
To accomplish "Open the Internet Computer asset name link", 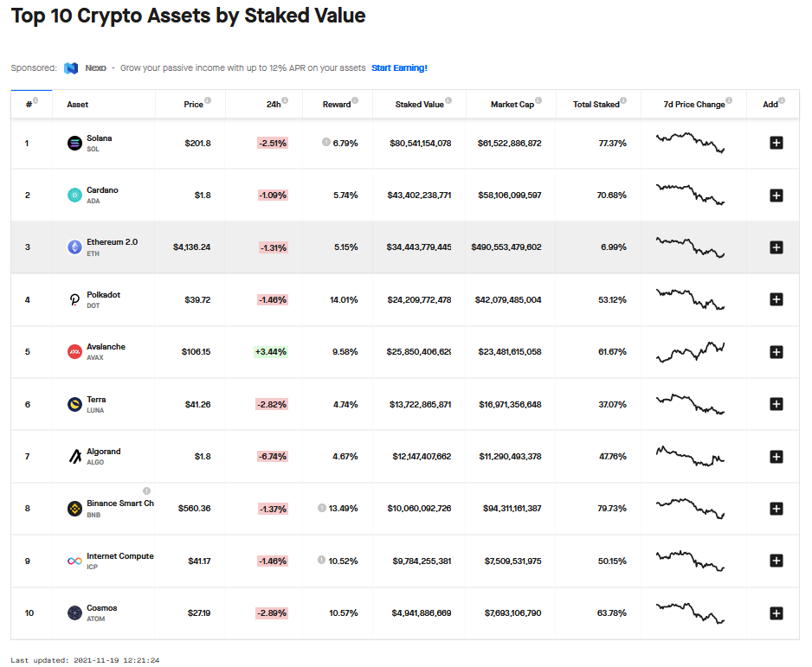I will tap(119, 556).
